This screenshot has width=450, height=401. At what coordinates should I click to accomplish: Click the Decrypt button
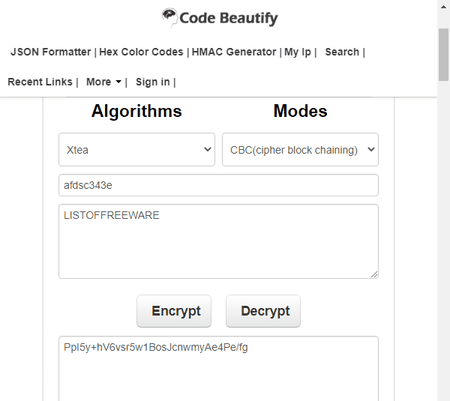pyautogui.click(x=263, y=311)
